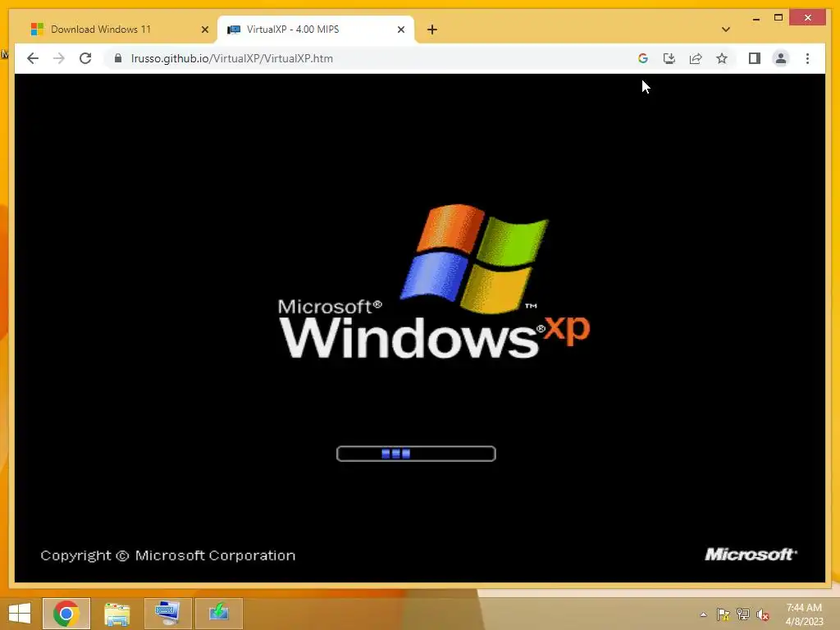Go back with the browser back arrow
Viewport: 840px width, 630px height.
click(x=33, y=58)
